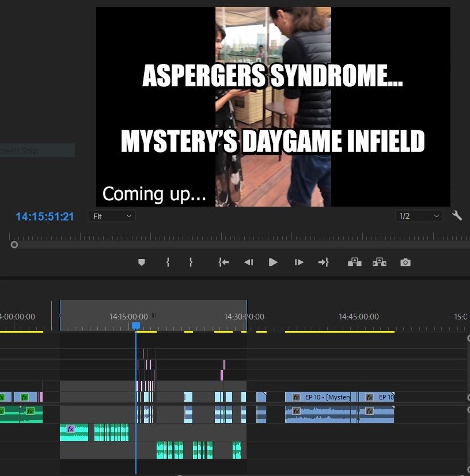Viewport: 470px width, 476px height.
Task: Click the Lift button
Action: (x=354, y=262)
